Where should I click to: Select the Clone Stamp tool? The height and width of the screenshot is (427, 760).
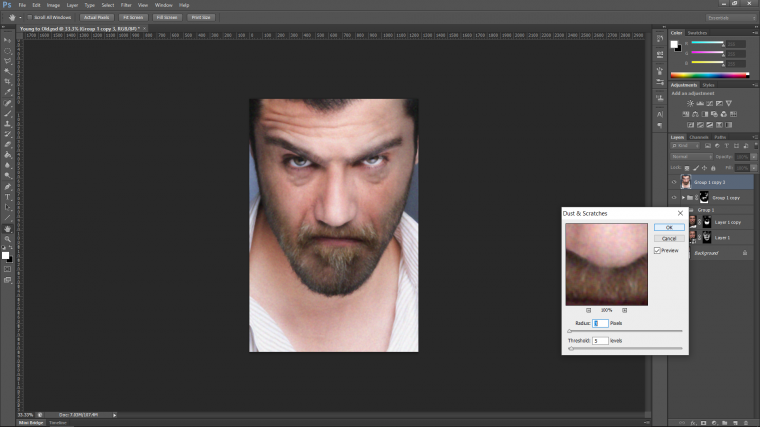7,124
